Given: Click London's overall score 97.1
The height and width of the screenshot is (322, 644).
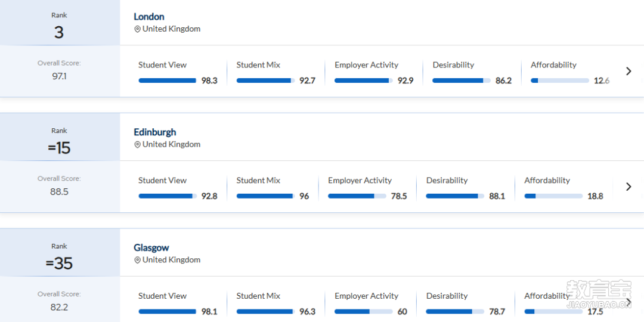Looking at the screenshot, I should [x=59, y=76].
